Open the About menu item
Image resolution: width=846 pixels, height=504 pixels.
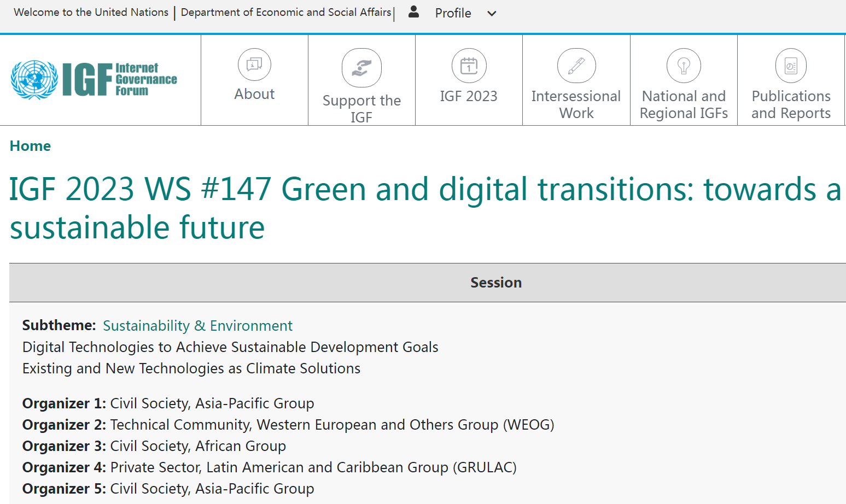(x=254, y=94)
